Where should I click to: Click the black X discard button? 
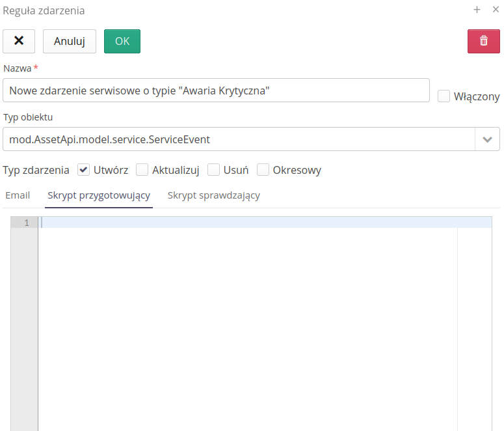pyautogui.click(x=19, y=41)
